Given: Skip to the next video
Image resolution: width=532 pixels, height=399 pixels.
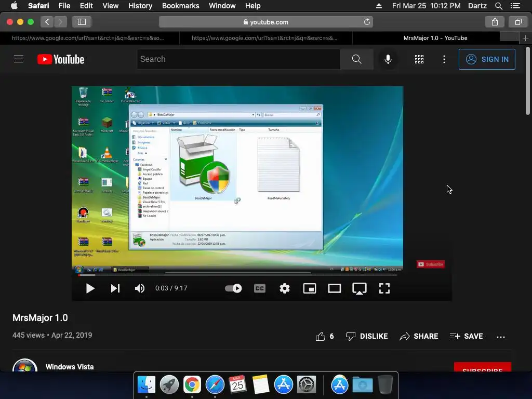Looking at the screenshot, I should click(x=115, y=288).
